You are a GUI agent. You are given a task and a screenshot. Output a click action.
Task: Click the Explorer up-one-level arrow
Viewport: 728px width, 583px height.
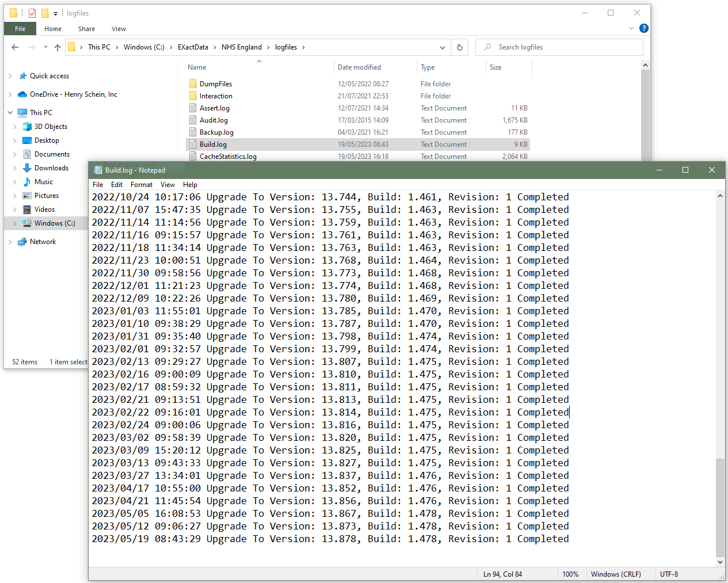pyautogui.click(x=58, y=47)
